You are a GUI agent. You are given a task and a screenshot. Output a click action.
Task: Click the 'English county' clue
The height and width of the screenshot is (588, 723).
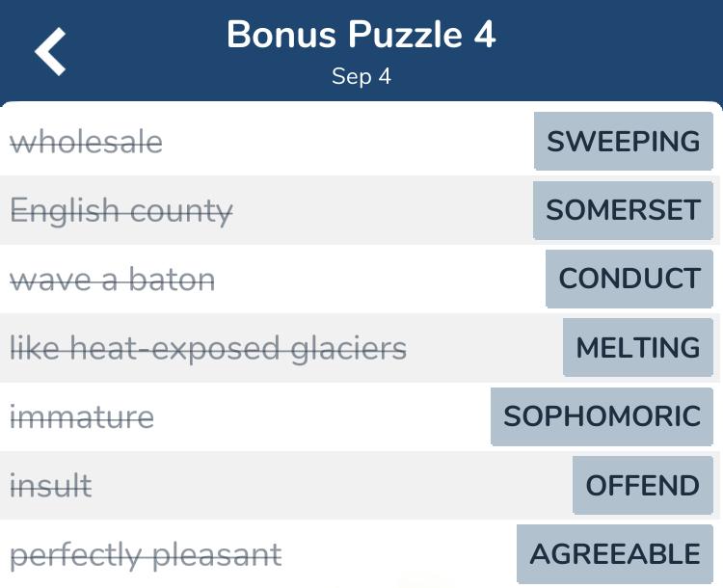tap(121, 211)
